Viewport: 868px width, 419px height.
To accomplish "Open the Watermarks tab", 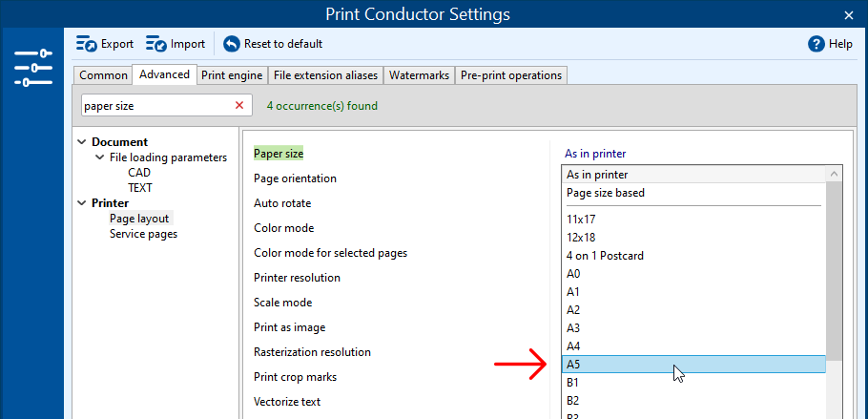I will [419, 74].
